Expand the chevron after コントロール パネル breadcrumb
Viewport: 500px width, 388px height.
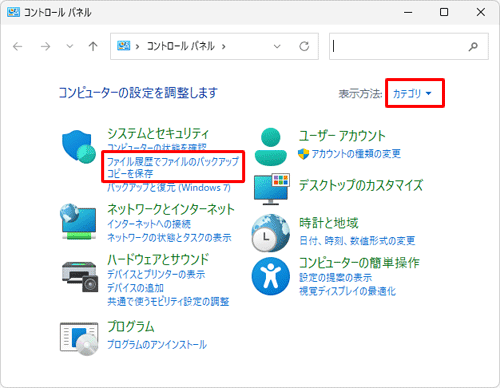(224, 46)
